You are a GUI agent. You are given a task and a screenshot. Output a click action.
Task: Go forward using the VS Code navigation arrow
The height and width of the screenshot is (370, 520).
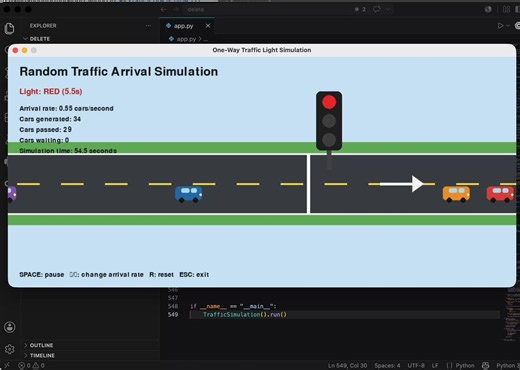click(176, 10)
